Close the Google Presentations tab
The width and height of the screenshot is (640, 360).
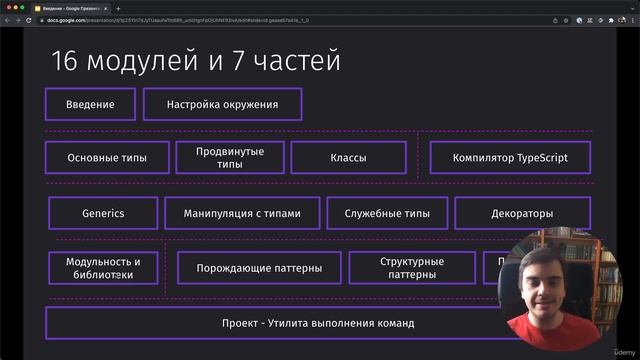(105, 8)
